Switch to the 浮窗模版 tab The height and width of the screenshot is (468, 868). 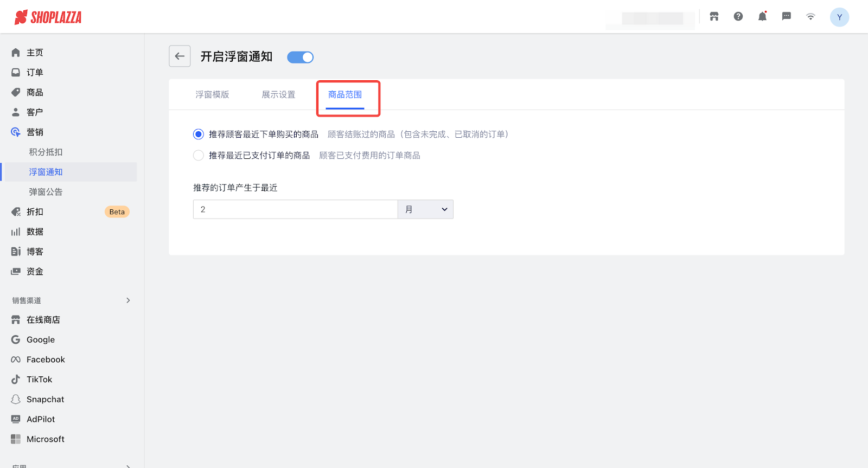(212, 95)
